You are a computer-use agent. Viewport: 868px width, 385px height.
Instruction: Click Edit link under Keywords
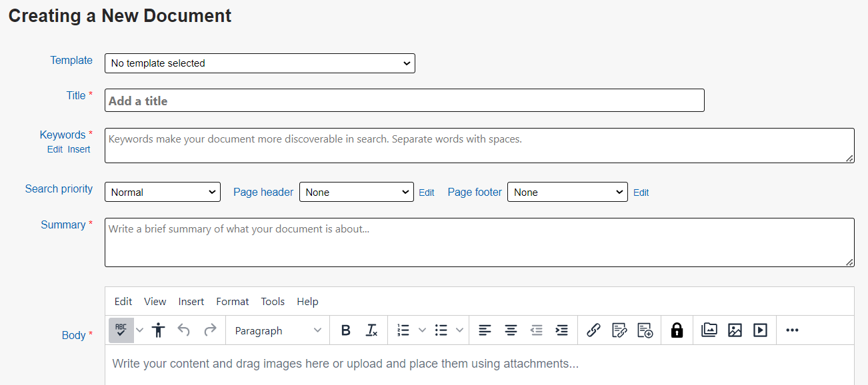pos(55,150)
